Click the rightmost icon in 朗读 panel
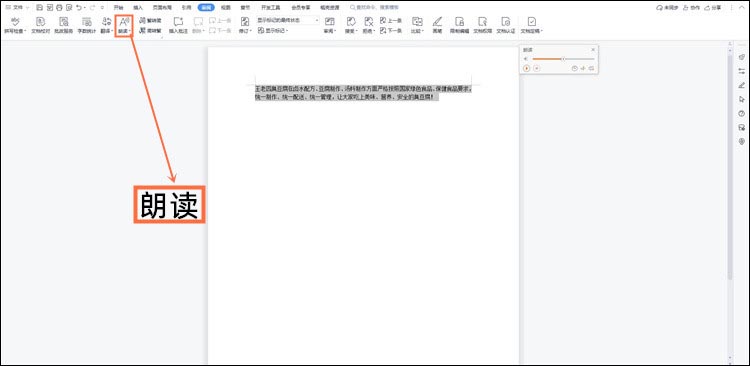Viewport: 750px width, 366px height. click(x=591, y=68)
